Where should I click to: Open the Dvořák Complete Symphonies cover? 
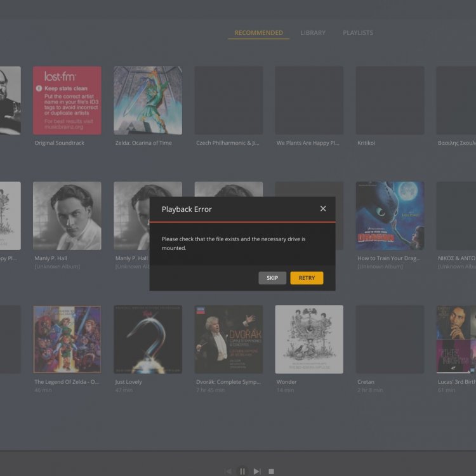pyautogui.click(x=228, y=340)
